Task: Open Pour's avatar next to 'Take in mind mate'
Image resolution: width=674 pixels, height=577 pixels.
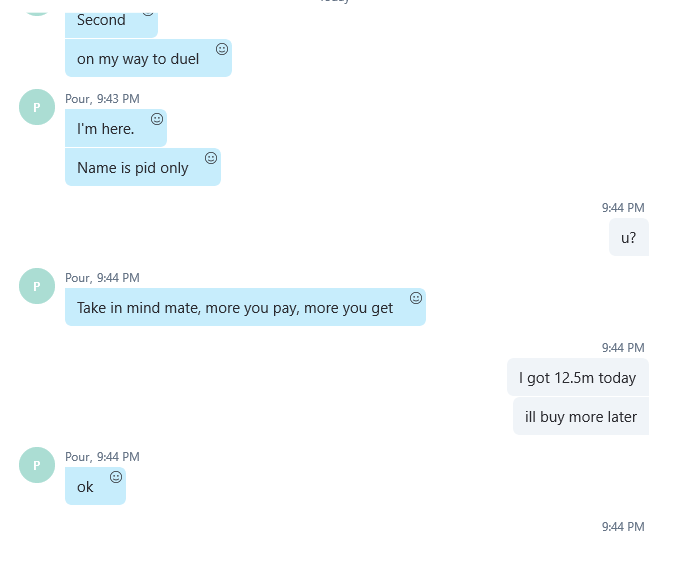Action: coord(37,286)
